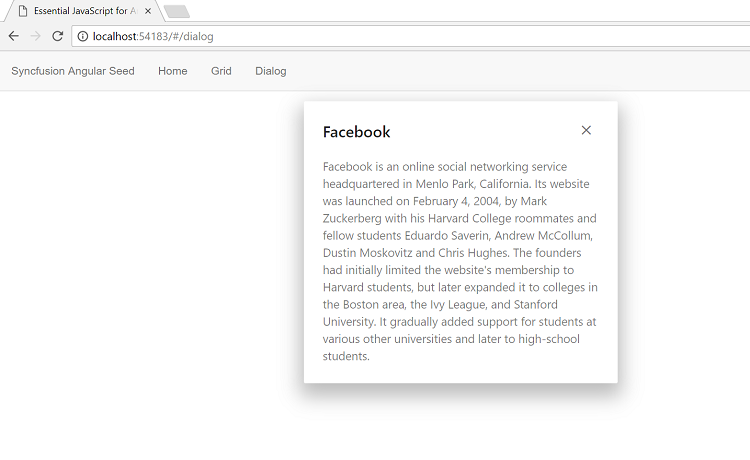This screenshot has width=750, height=460.
Task: Close the Essential JavaScript browser tab
Action: [148, 11]
